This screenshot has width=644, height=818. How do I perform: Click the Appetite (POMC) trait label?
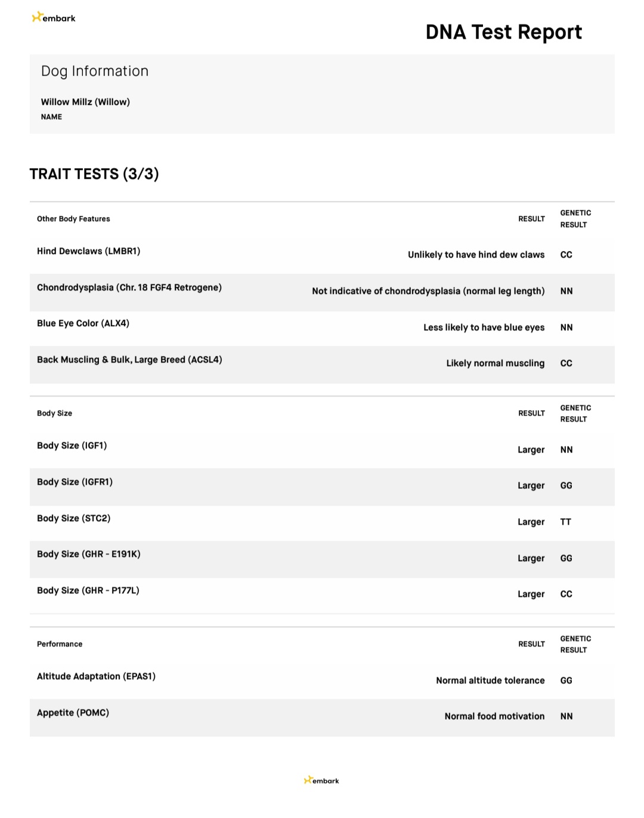(x=73, y=712)
